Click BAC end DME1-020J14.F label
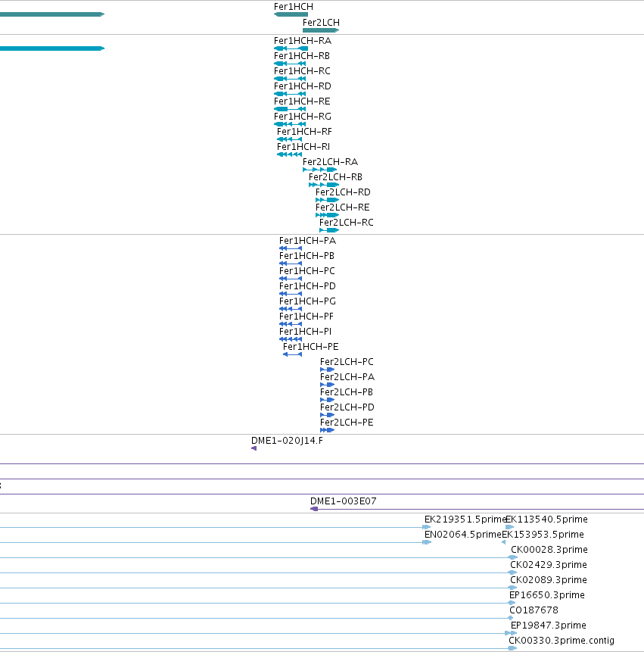Viewport: 644px width, 652px height. click(x=287, y=441)
